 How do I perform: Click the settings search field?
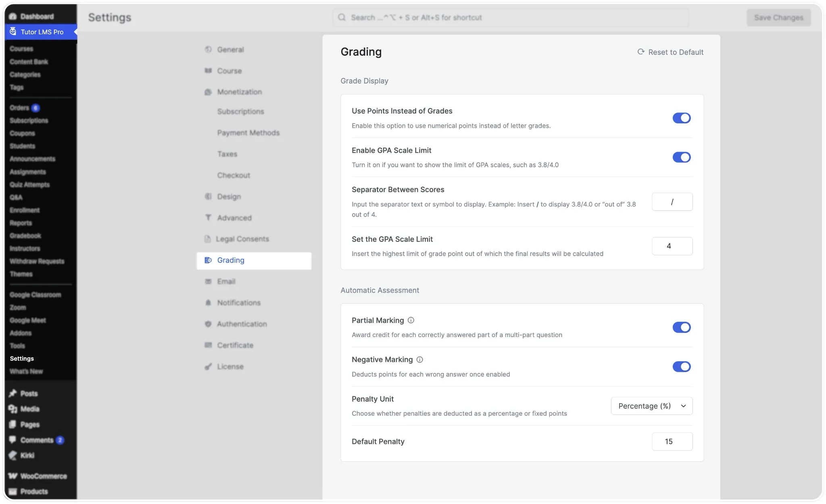click(x=511, y=17)
